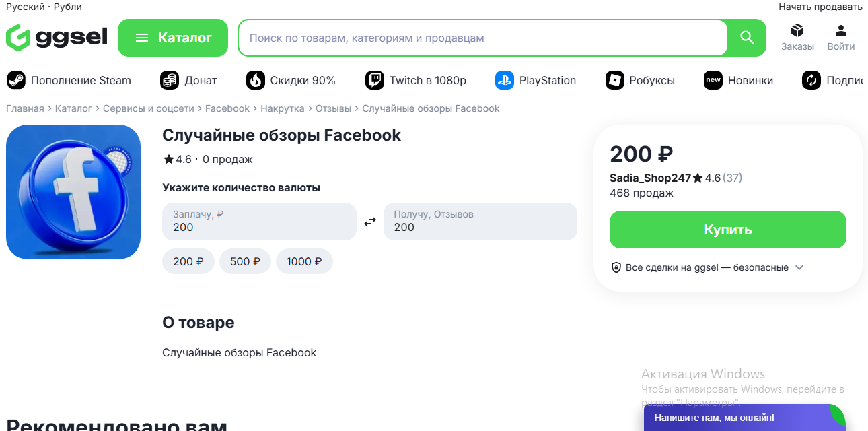This screenshot has height=431, width=868.
Task: Click the Донат coins icon
Action: click(169, 79)
